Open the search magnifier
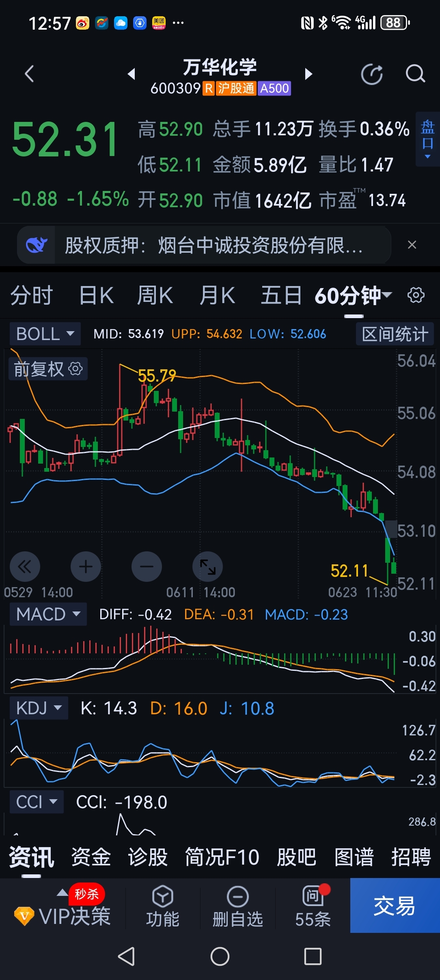 [415, 74]
